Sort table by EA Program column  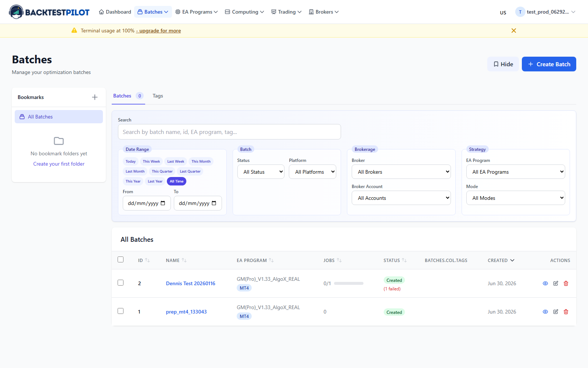255,260
